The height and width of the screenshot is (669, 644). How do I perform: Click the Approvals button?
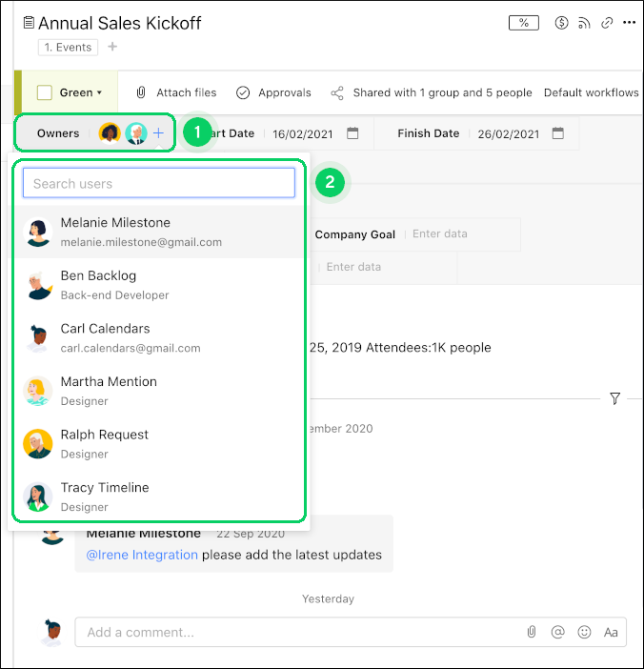(x=273, y=92)
